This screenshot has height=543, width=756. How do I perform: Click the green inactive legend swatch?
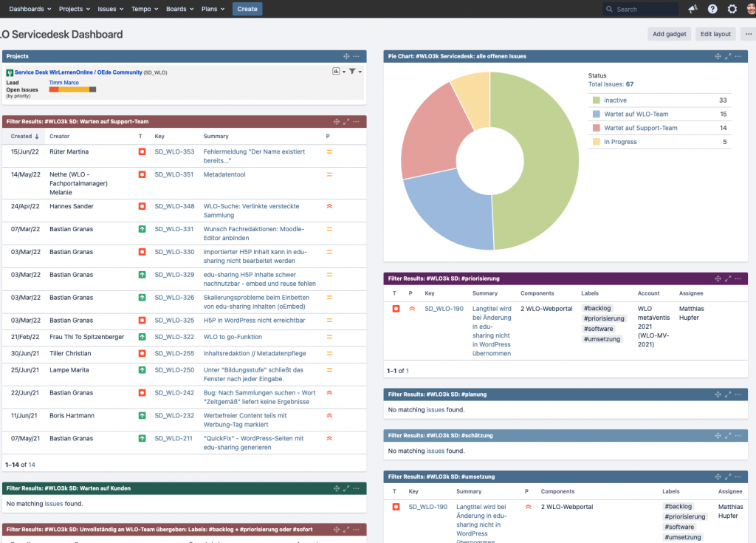click(x=596, y=100)
